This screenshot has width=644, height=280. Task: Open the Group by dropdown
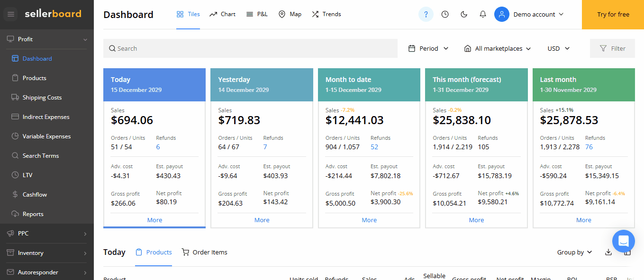[x=574, y=252]
